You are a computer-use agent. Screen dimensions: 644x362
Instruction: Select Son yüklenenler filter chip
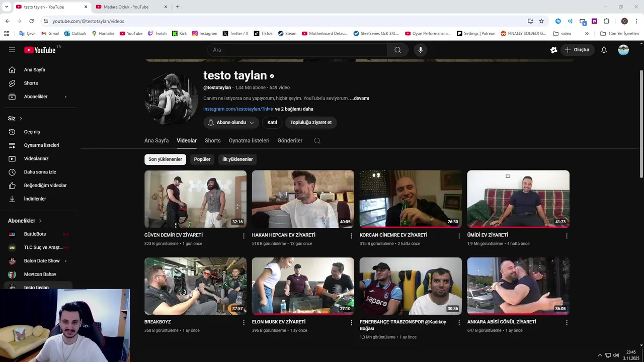[165, 159]
